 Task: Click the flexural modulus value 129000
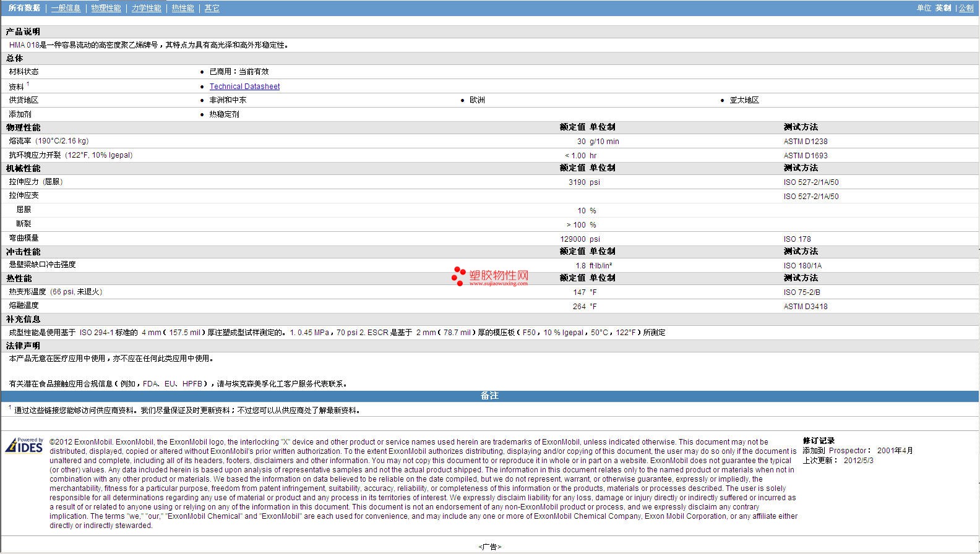click(x=573, y=239)
